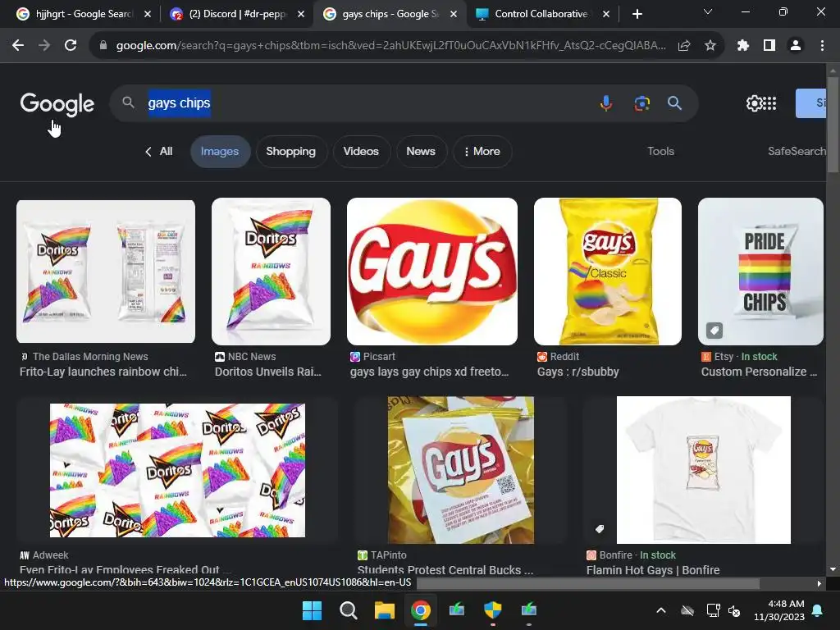Open Adweek Doritos collage image
This screenshot has height=630, width=840.
(x=177, y=470)
